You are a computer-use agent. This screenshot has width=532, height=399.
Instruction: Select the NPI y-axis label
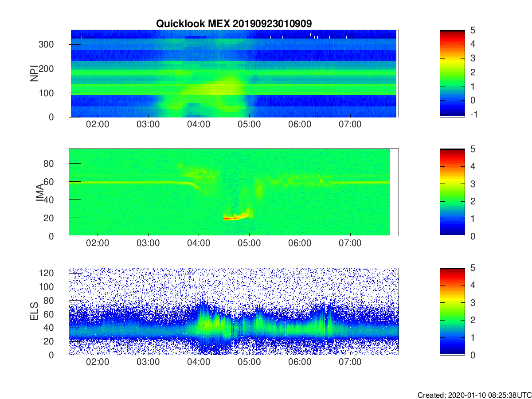coord(34,74)
